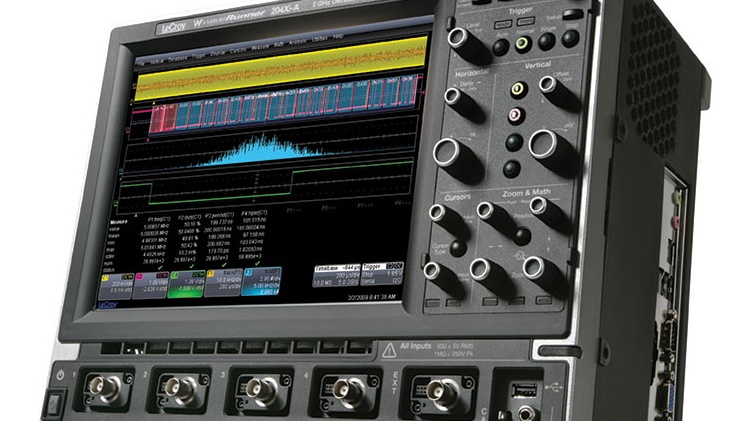Toggle the lit pink Channel 2 vertical button
Viewport: 749px width, 421px height.
pyautogui.click(x=515, y=115)
